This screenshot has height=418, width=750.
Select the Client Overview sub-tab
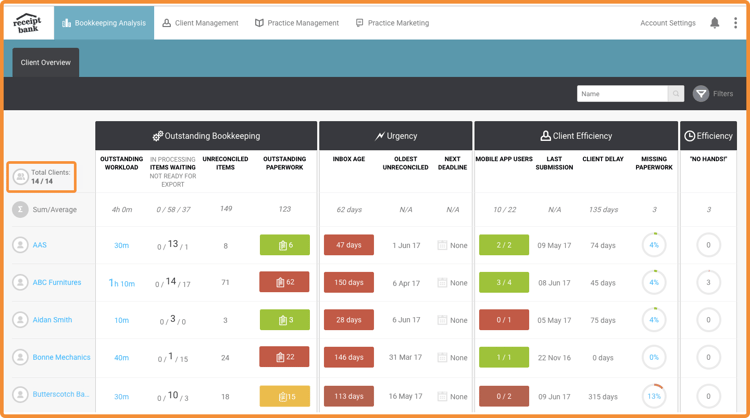tap(46, 62)
